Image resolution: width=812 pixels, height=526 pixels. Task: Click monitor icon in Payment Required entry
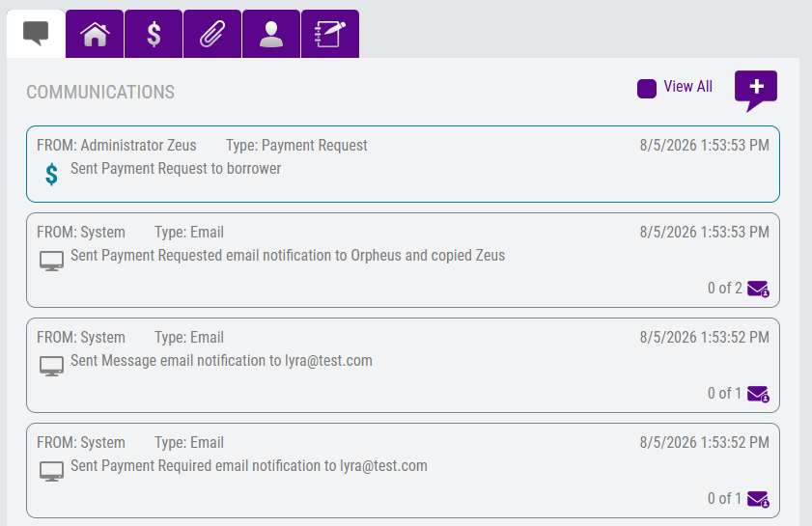pyautogui.click(x=52, y=471)
